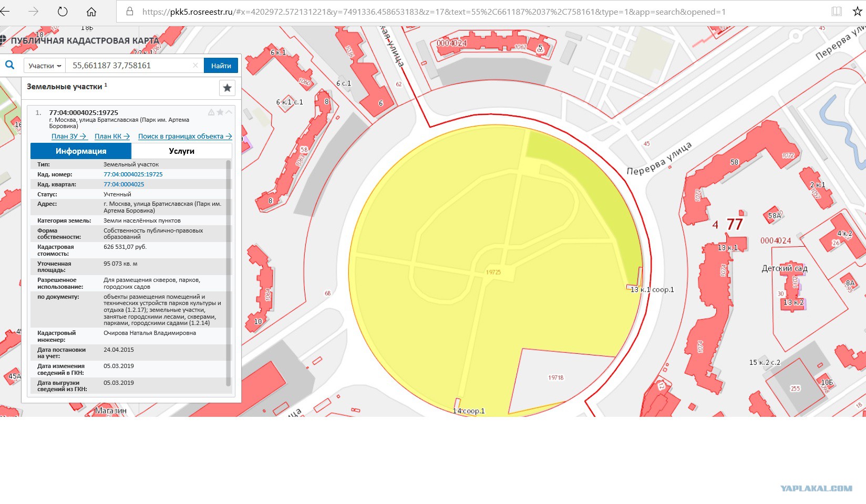The width and height of the screenshot is (866, 504).
Task: Click the Магазин label on the map
Action: tap(110, 411)
